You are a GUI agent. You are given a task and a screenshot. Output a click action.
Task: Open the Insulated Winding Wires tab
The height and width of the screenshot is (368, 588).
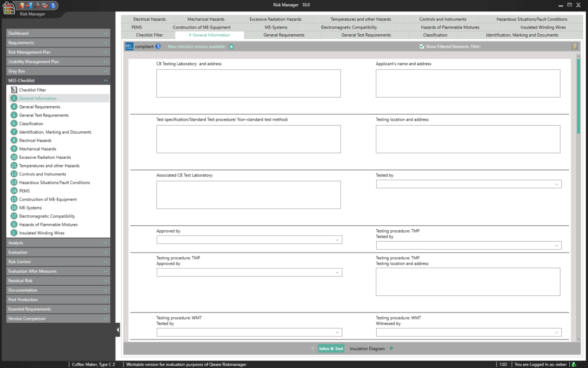543,27
